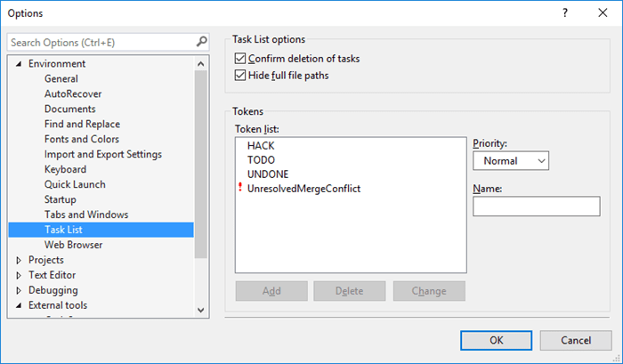Viewport: 623px width, 364px height.
Task: Expand the Projects tree node
Action: point(19,260)
